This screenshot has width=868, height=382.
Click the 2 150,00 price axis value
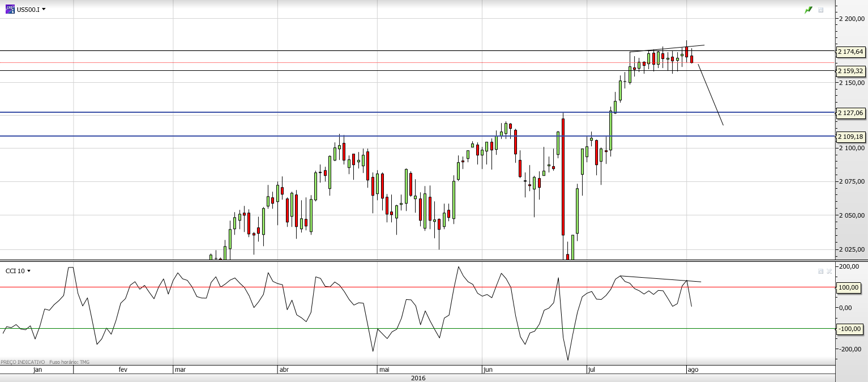(x=852, y=83)
